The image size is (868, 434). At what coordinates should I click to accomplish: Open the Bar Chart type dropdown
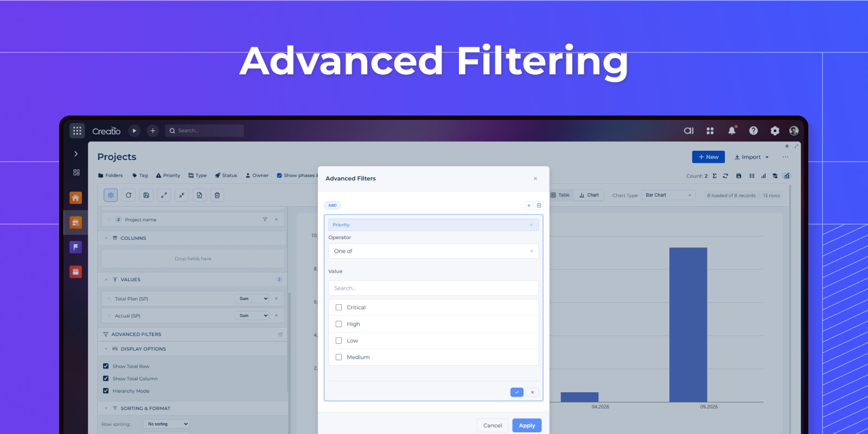click(668, 195)
